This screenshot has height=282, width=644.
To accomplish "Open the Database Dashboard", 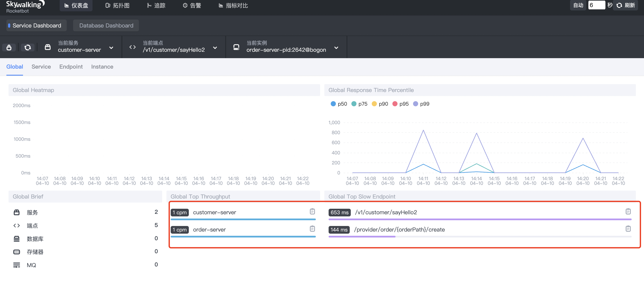I will tap(106, 26).
